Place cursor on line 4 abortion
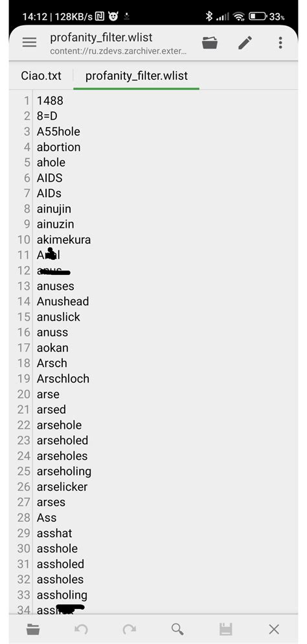Screen dimensions: 307x644 [x=59, y=147]
